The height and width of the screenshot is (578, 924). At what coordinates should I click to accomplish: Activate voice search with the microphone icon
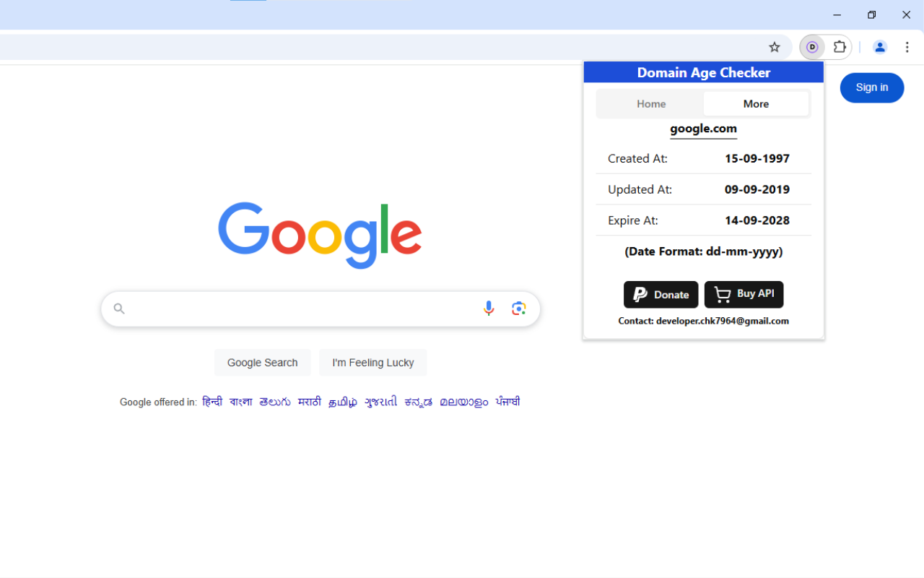click(489, 308)
